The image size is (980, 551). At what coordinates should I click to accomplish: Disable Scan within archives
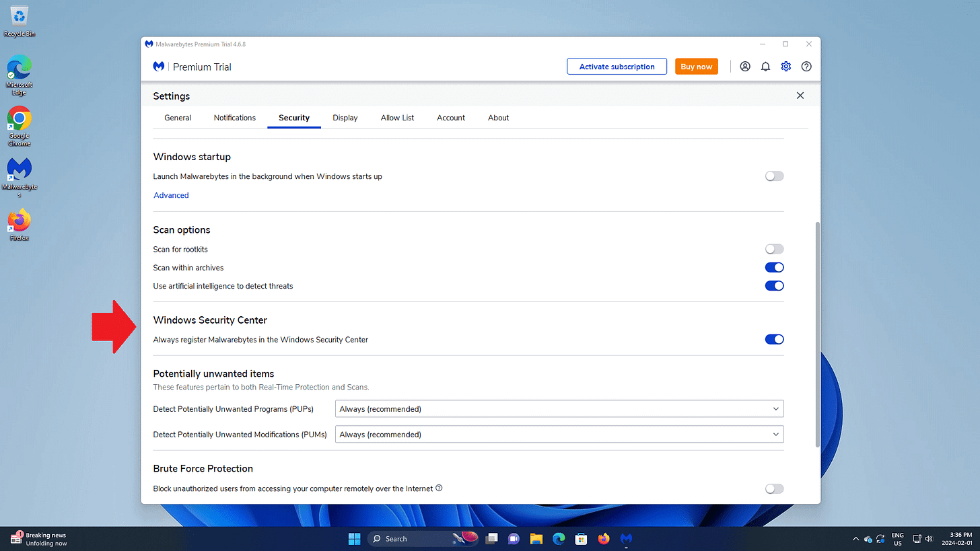tap(774, 267)
